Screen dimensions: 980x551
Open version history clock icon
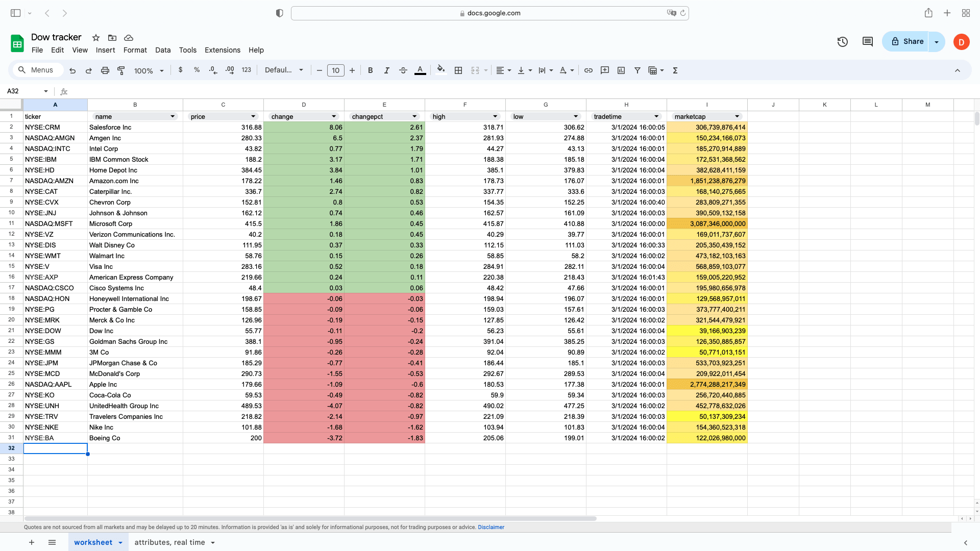click(843, 42)
